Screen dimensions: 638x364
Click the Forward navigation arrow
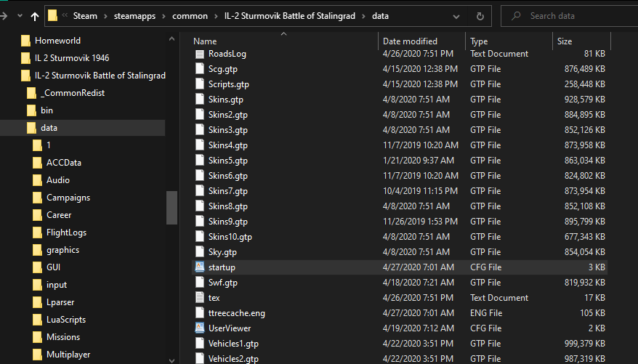pyautogui.click(x=4, y=16)
